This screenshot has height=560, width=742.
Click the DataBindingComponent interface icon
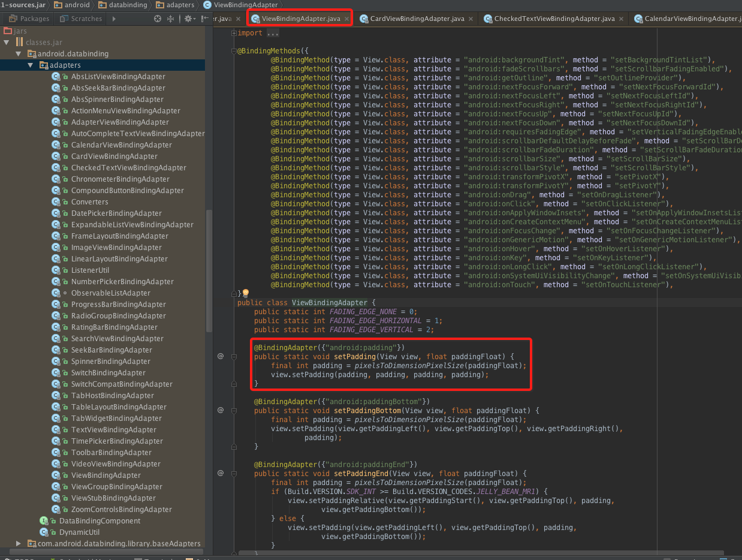(44, 520)
